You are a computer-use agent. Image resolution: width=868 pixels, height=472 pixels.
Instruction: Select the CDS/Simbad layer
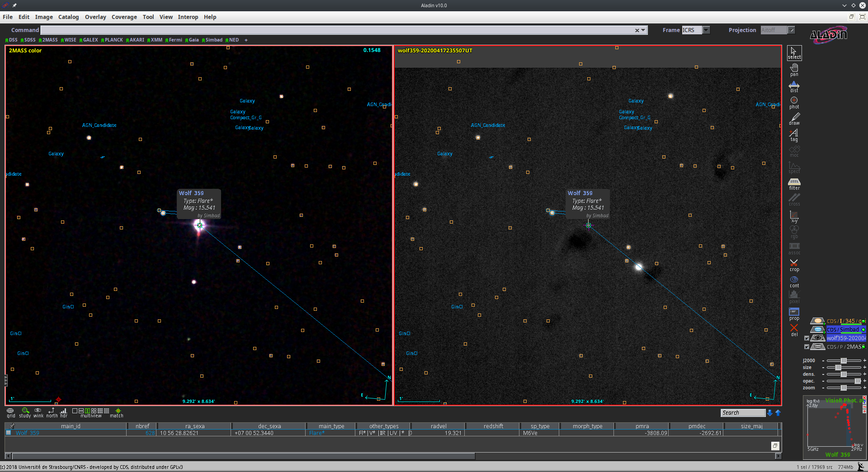pos(843,329)
